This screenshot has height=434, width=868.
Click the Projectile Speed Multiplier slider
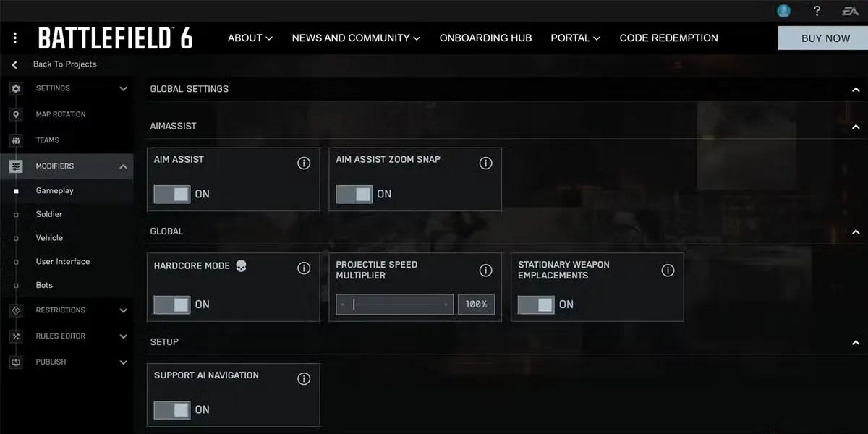click(395, 305)
